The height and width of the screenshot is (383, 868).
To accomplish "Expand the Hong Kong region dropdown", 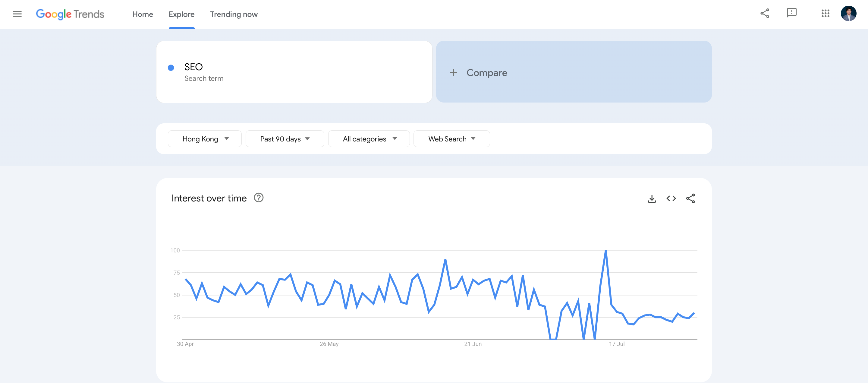I will tap(205, 139).
